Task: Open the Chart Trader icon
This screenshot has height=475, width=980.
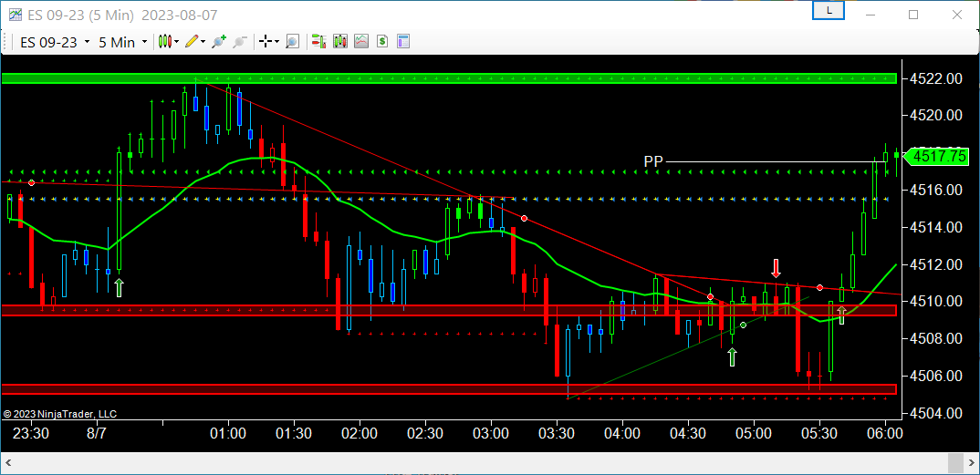Action: [318, 42]
